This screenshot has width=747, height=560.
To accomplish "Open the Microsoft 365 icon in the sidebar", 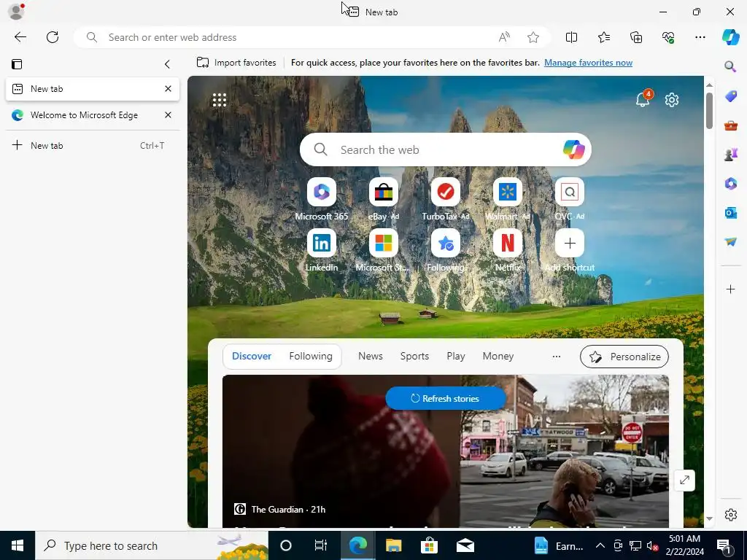I will (730, 183).
